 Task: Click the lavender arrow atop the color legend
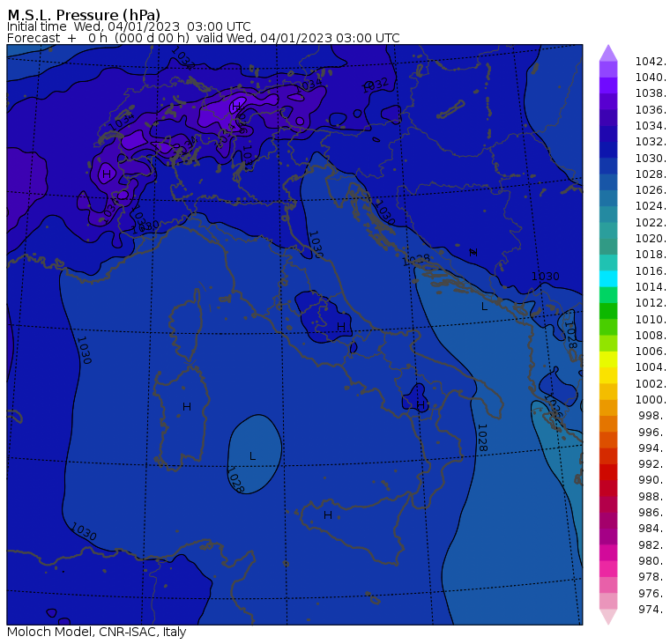point(608,53)
